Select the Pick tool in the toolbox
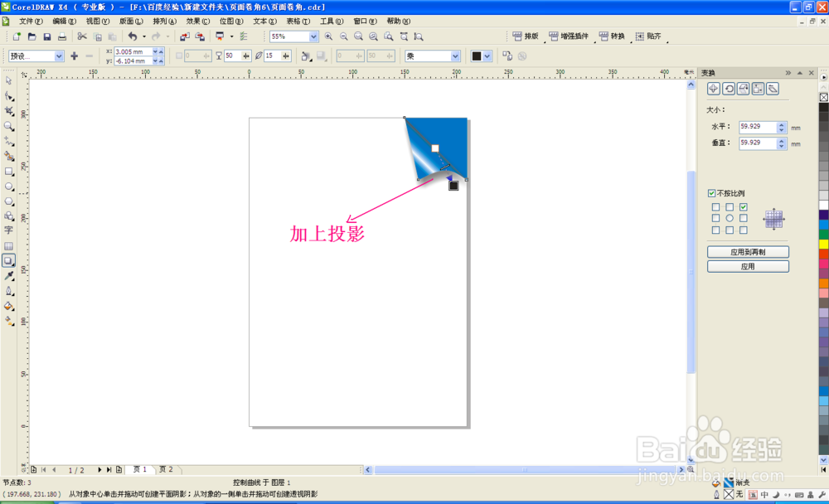 pos(10,79)
